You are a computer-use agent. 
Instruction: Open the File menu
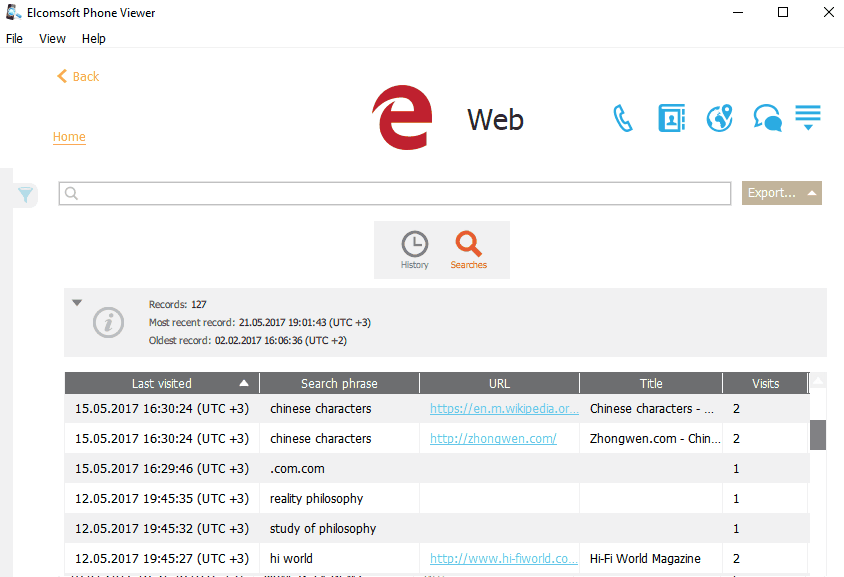[14, 39]
